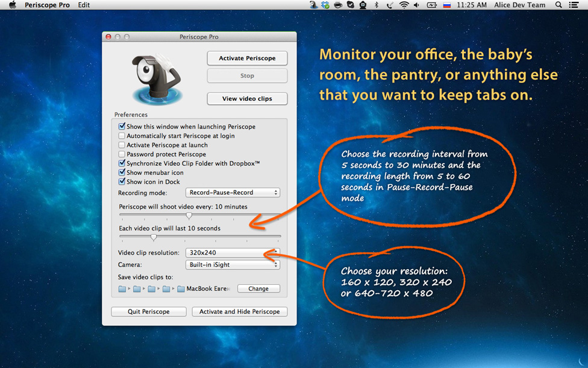588x368 pixels.
Task: Open the Edit menu
Action: coord(84,5)
